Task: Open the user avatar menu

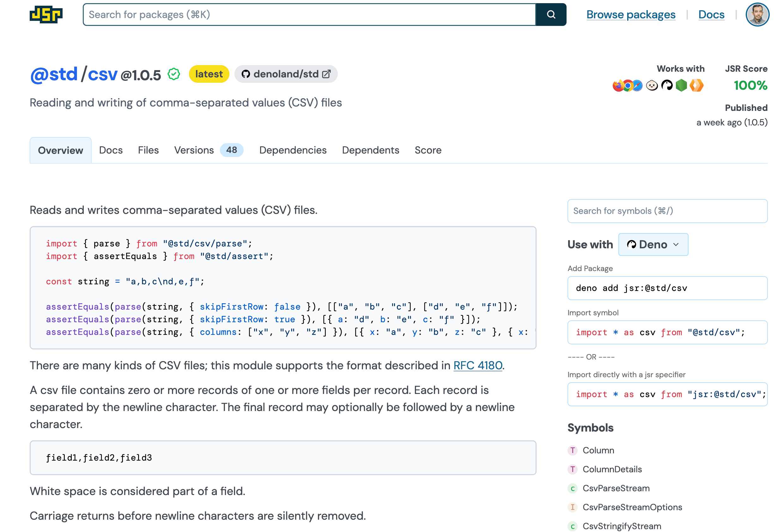Action: [757, 15]
